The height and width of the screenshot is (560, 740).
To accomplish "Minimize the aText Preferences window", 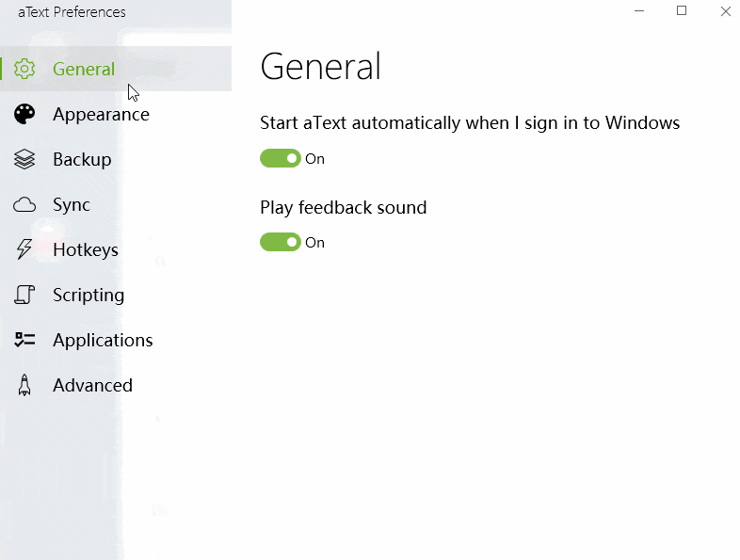I will click(639, 11).
